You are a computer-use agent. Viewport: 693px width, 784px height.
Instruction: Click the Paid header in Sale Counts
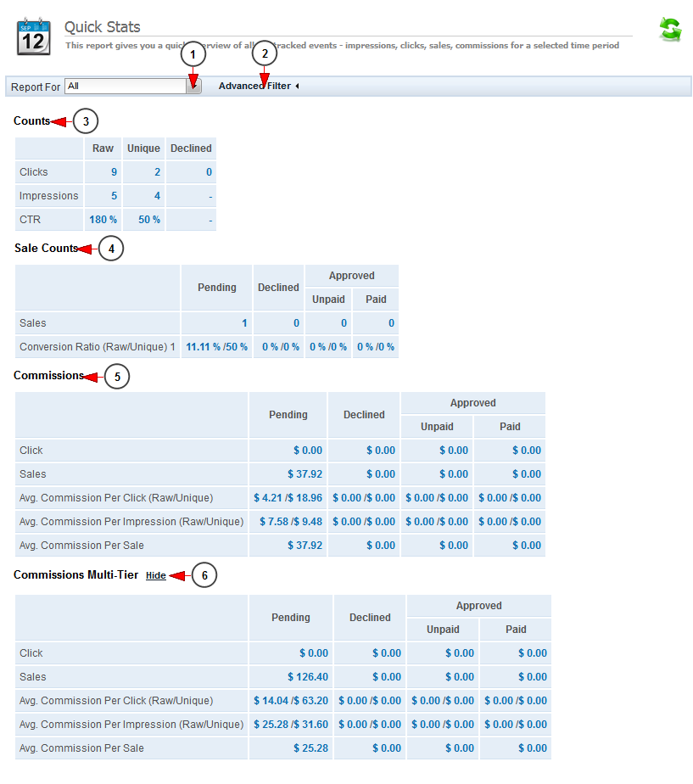[x=376, y=300]
